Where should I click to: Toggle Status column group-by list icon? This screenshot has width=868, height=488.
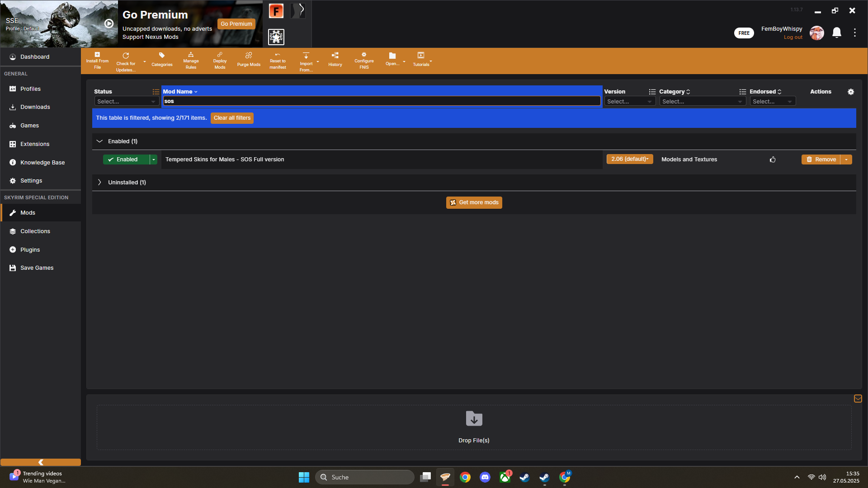[x=156, y=92]
